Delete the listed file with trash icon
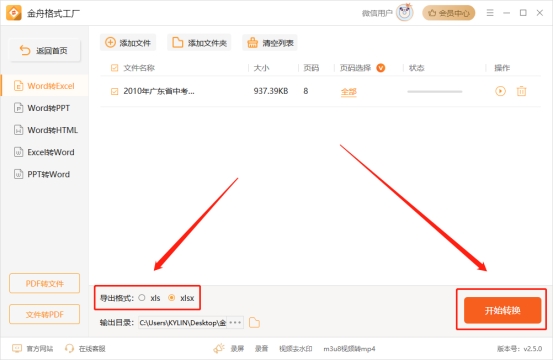The image size is (554, 360). point(521,91)
